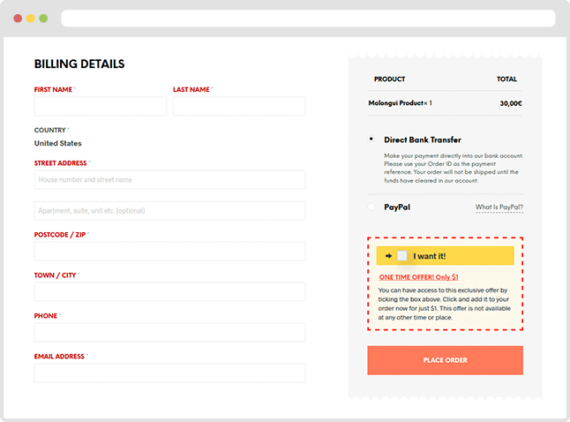Choose the PayPal payment radio button
The height and width of the screenshot is (422, 570).
(x=371, y=207)
